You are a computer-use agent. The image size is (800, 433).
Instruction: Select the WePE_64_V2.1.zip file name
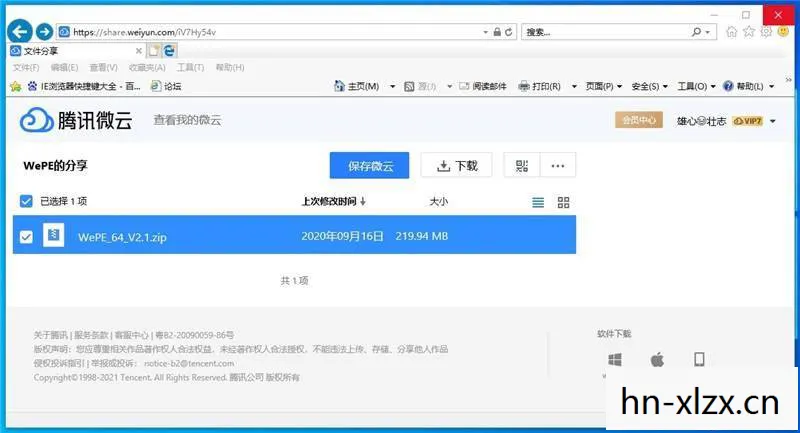(x=122, y=237)
